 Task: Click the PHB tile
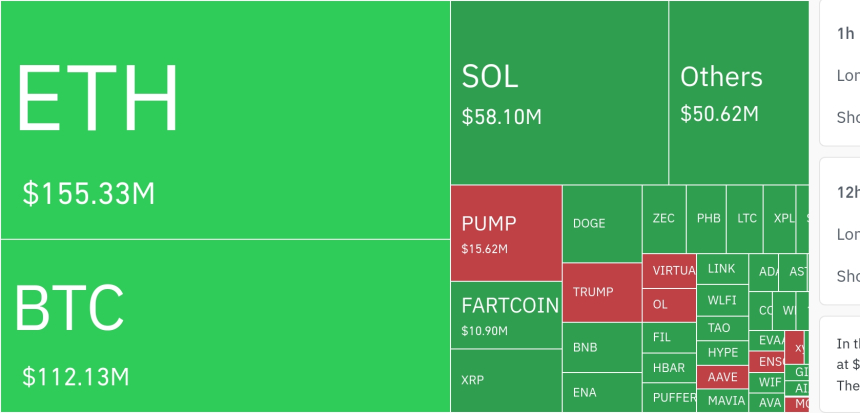[x=709, y=218]
